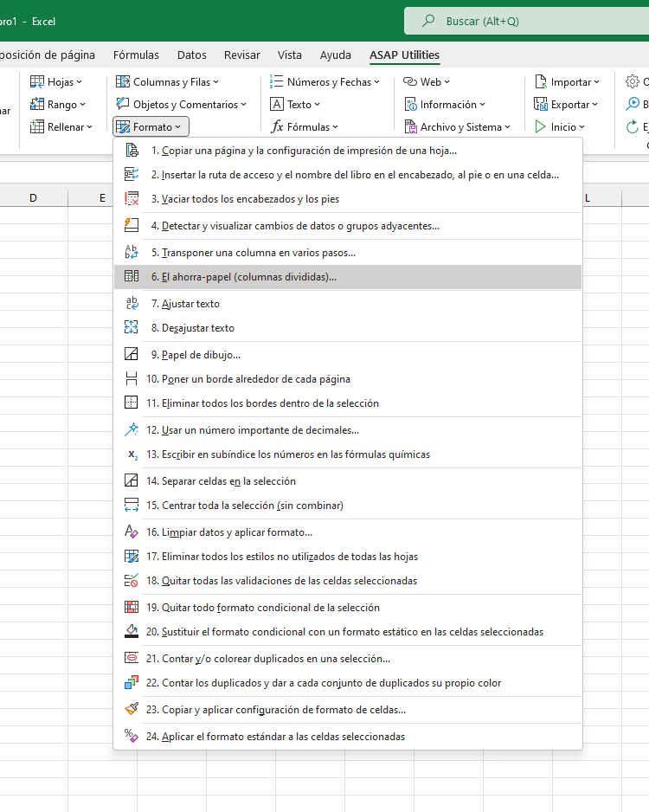Click the clean data format icon of item 16
Screen dimensions: 649x812
pyautogui.click(x=132, y=532)
